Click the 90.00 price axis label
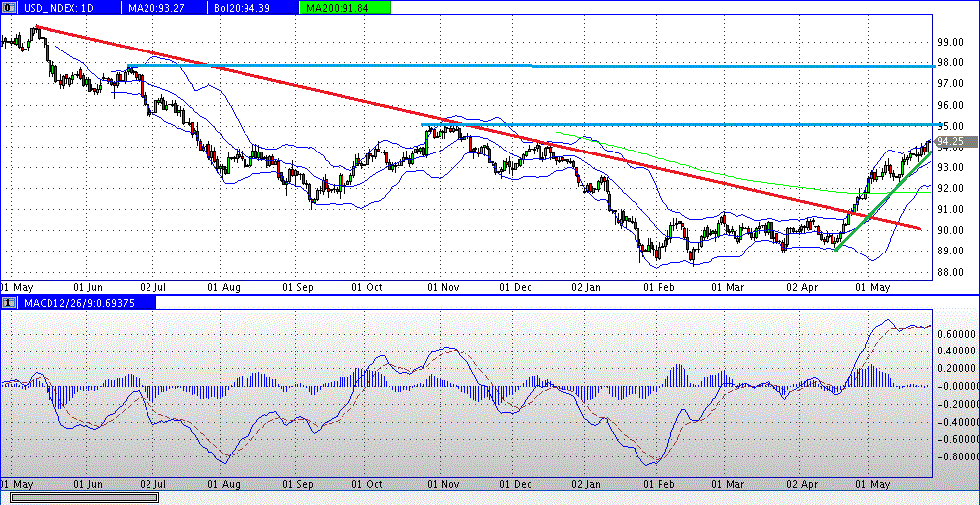The height and width of the screenshot is (505, 980). 950,231
